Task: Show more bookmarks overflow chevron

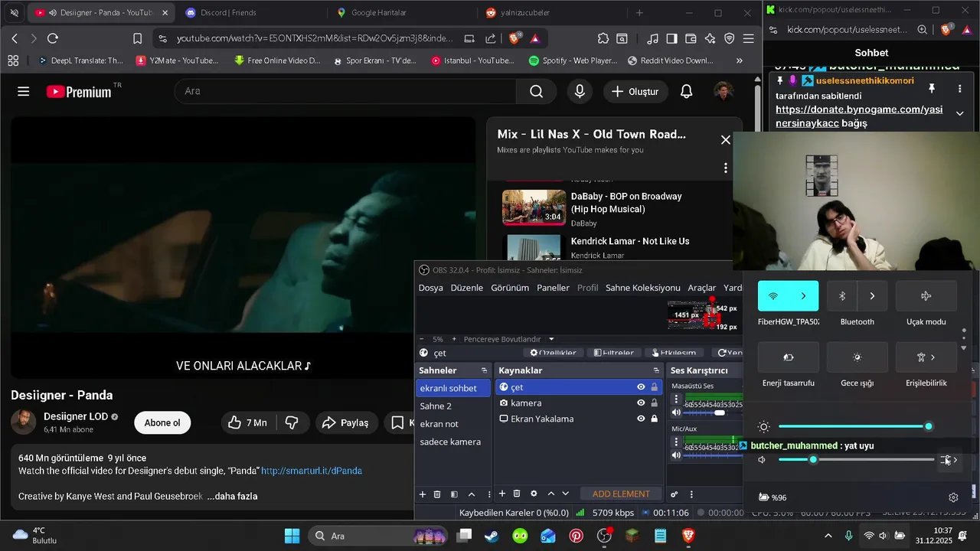Action: point(739,60)
